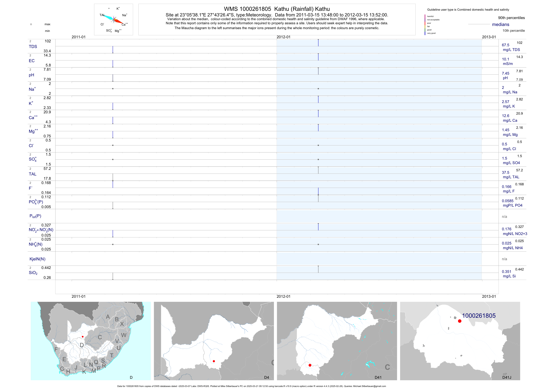
Task: Click the pH median value 7.45
Action: point(505,73)
